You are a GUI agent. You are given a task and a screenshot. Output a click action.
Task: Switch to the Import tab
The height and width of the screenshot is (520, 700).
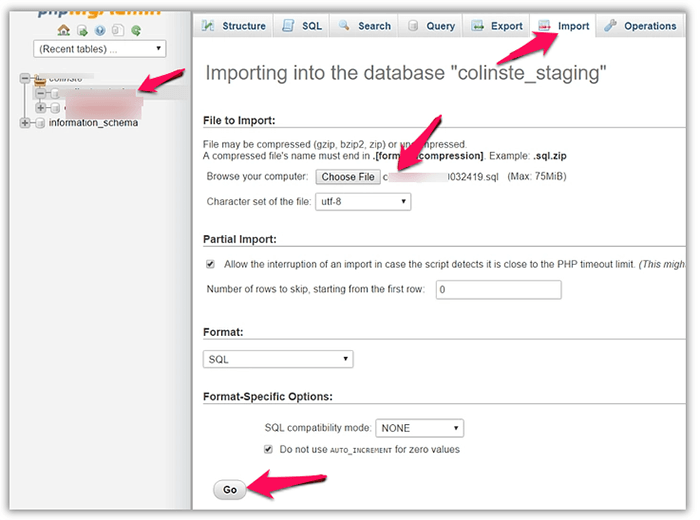coord(563,26)
